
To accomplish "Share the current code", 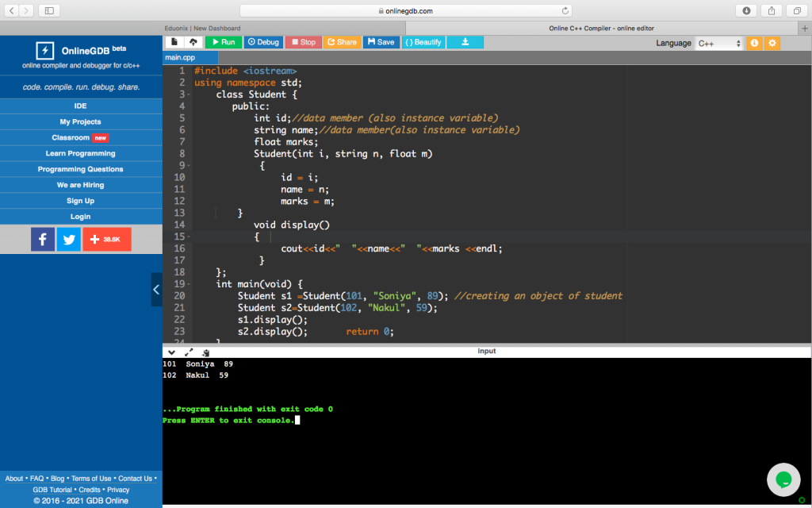I will click(342, 42).
